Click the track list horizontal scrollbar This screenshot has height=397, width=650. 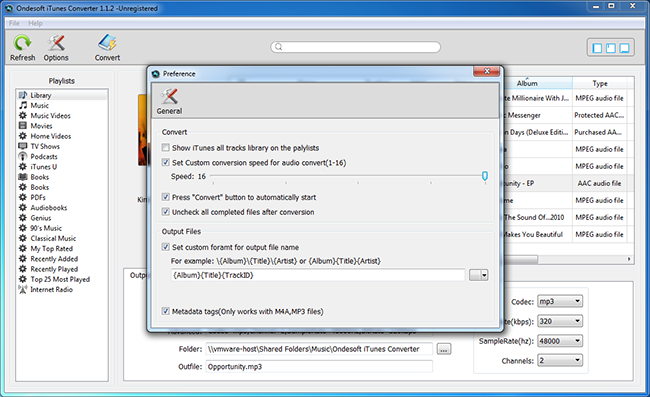[521, 259]
